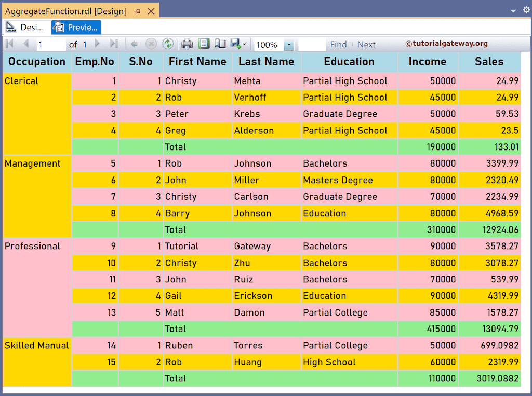
Task: Open the page setup dialog
Action: [x=220, y=44]
